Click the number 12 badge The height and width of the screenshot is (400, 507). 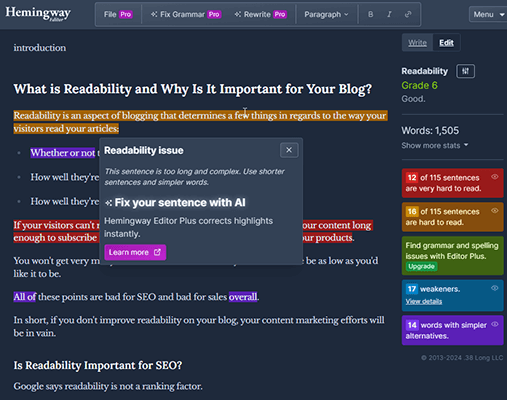(x=412, y=177)
